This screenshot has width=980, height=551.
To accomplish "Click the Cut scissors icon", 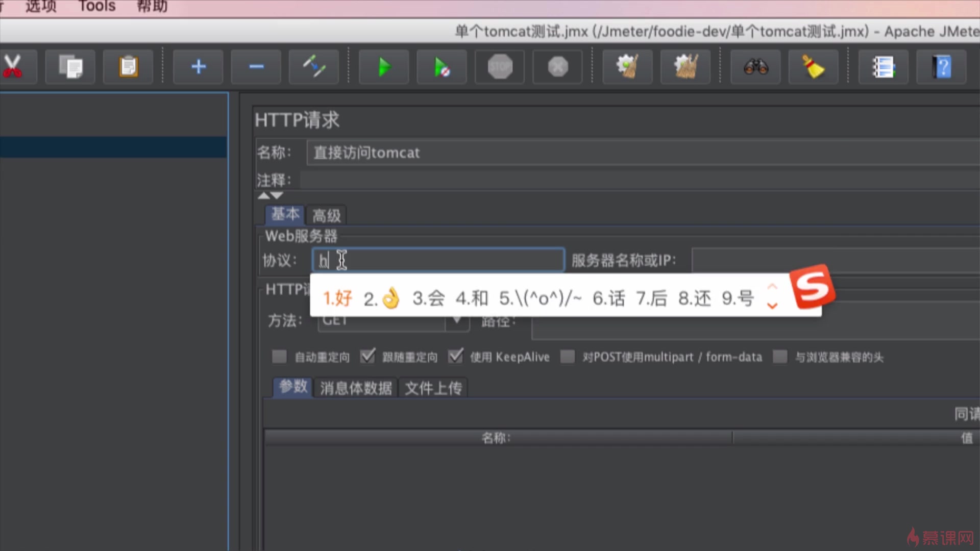I will [x=13, y=67].
